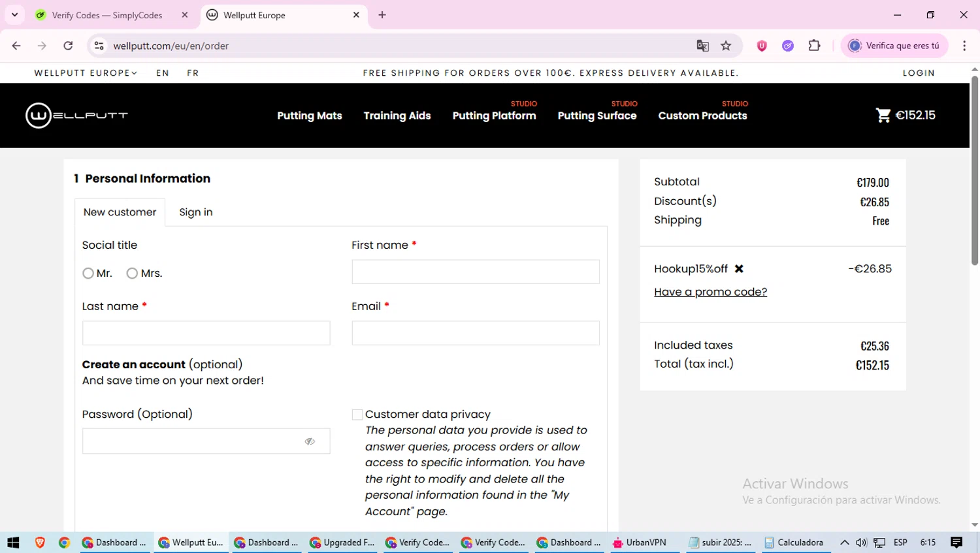Open Calculadora from the taskbar

point(796,543)
